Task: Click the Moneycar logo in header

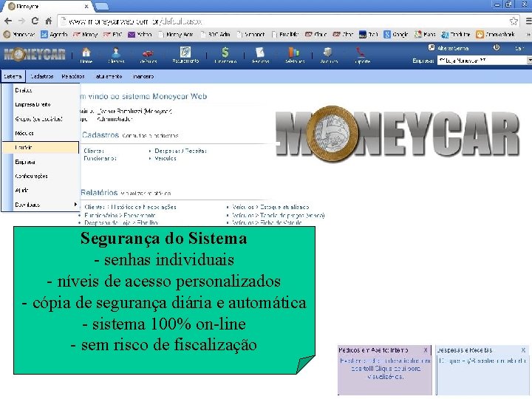Action: tap(34, 54)
